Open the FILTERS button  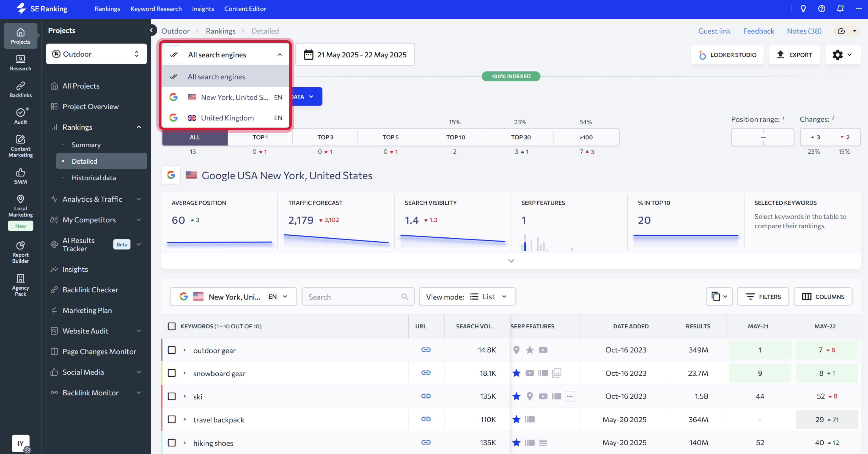point(763,297)
